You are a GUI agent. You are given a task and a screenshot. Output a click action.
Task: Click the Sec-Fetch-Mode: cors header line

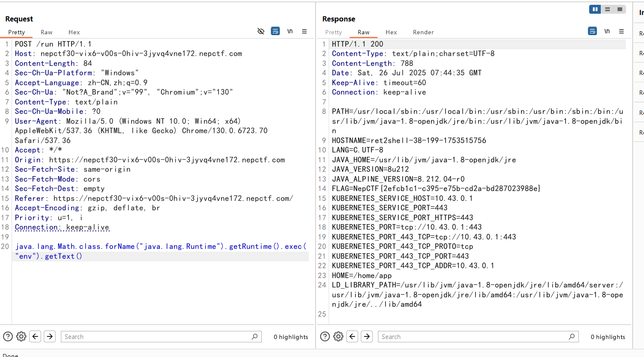(58, 179)
